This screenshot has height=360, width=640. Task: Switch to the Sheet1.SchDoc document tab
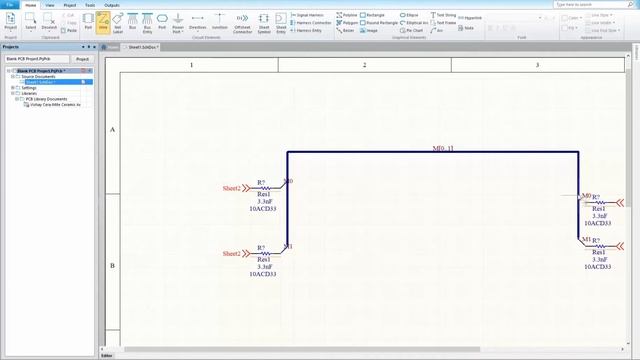coord(141,47)
